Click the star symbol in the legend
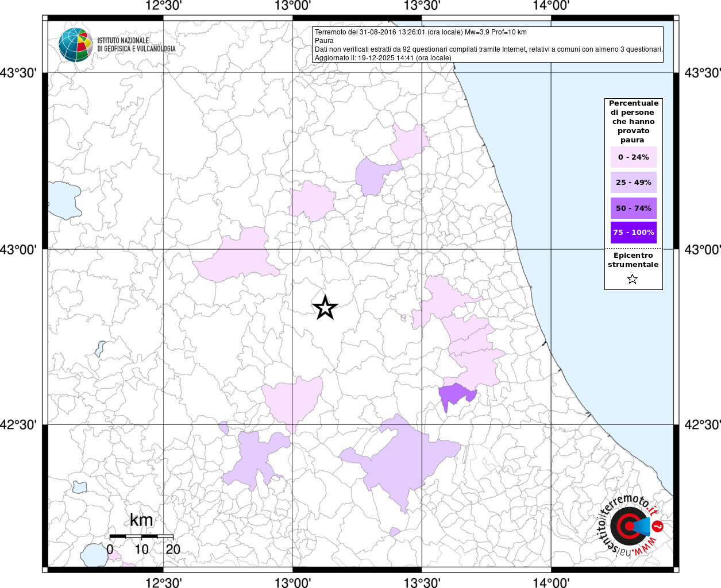The width and height of the screenshot is (721, 588). coord(633,279)
